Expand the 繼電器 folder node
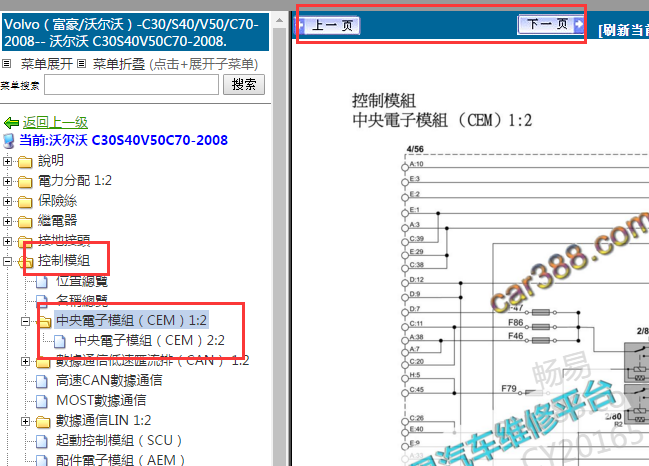Viewport: 649px width, 466px height. point(7,221)
